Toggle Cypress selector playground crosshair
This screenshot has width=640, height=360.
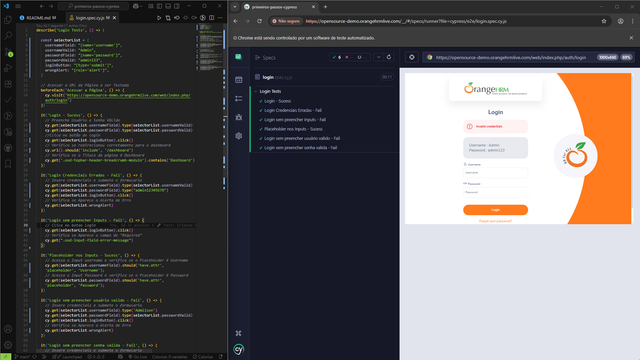tap(411, 57)
